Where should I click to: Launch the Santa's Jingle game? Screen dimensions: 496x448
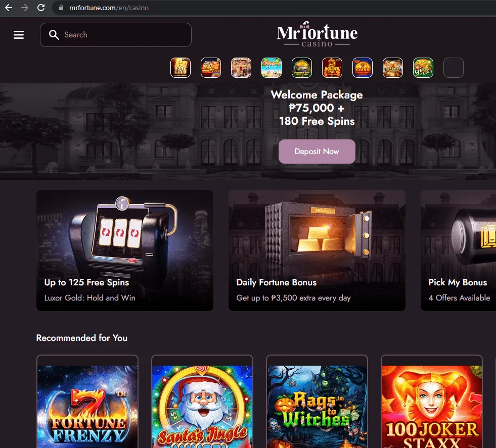pos(202,402)
